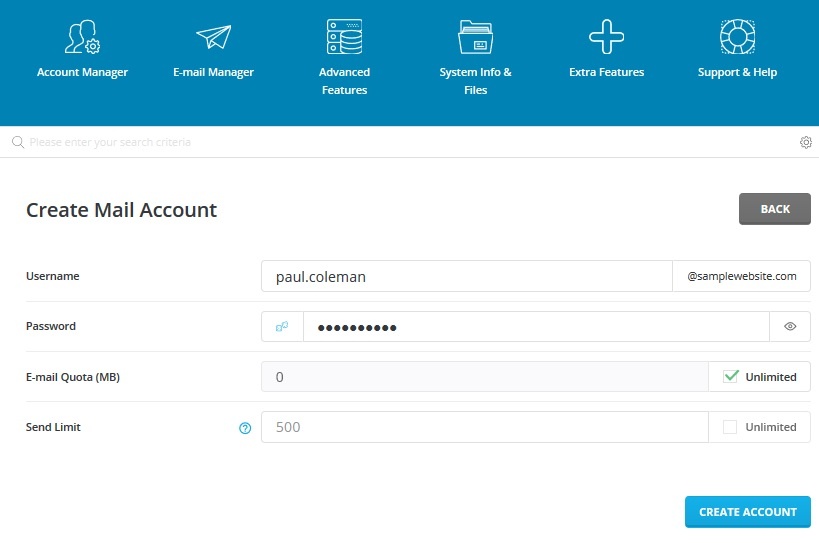The height and width of the screenshot is (543, 819).
Task: Click the BACK button
Action: pyautogui.click(x=775, y=209)
